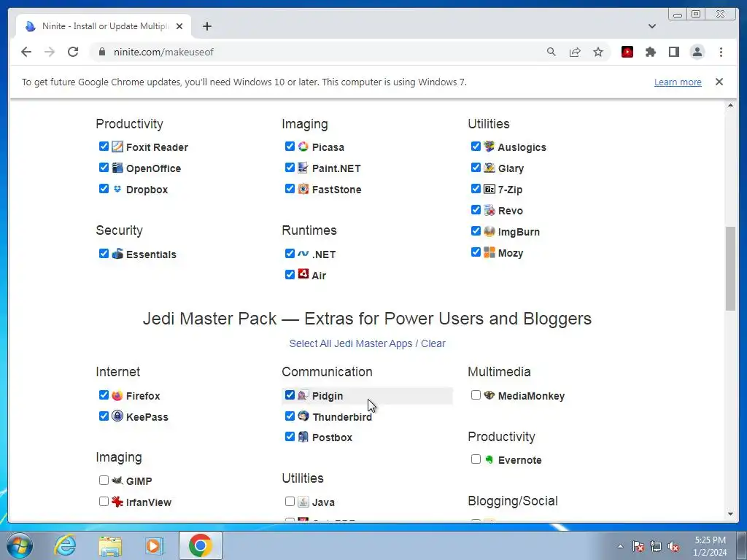
Task: Click the FastStone app icon
Action: (303, 189)
